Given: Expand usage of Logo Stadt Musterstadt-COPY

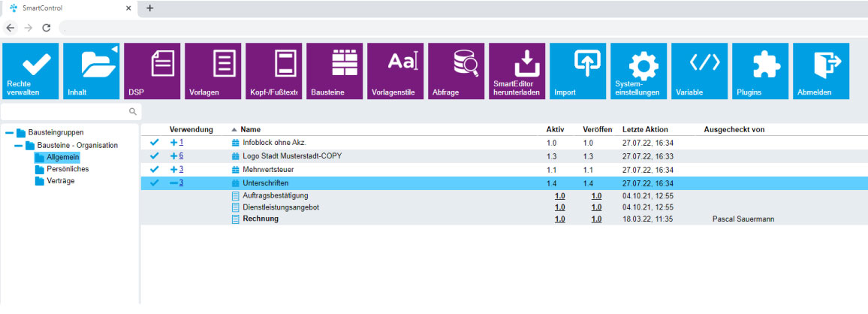Looking at the screenshot, I should [173, 156].
